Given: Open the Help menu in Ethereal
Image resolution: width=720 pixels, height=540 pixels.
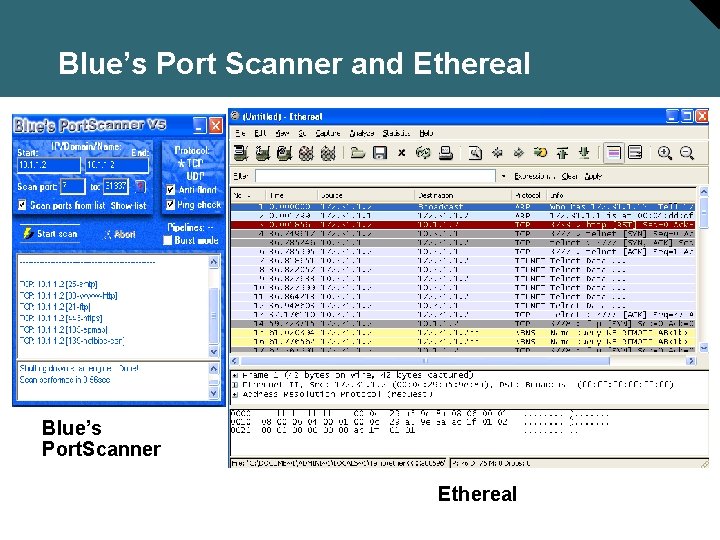Looking at the screenshot, I should pyautogui.click(x=426, y=133).
